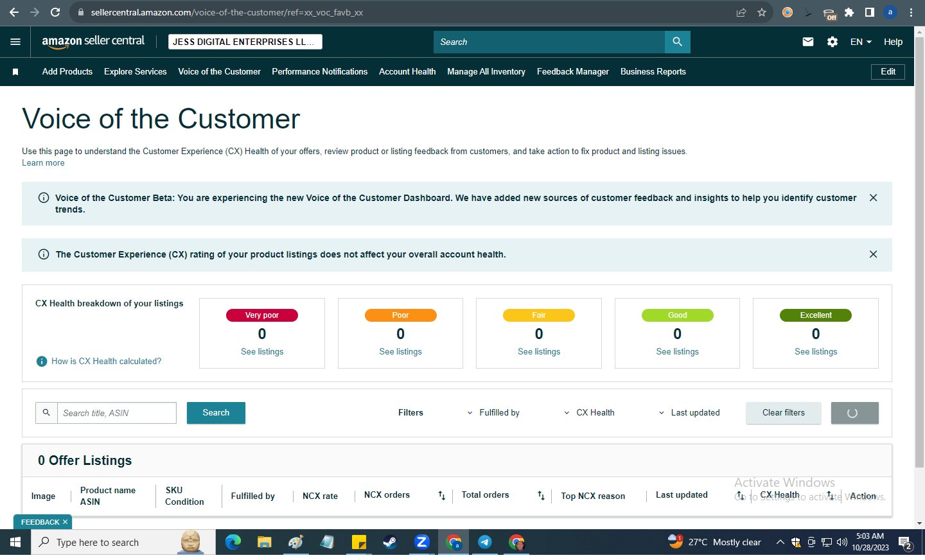Image resolution: width=925 pixels, height=560 pixels.
Task: Open the Seller Central hamburger menu
Action: (15, 42)
